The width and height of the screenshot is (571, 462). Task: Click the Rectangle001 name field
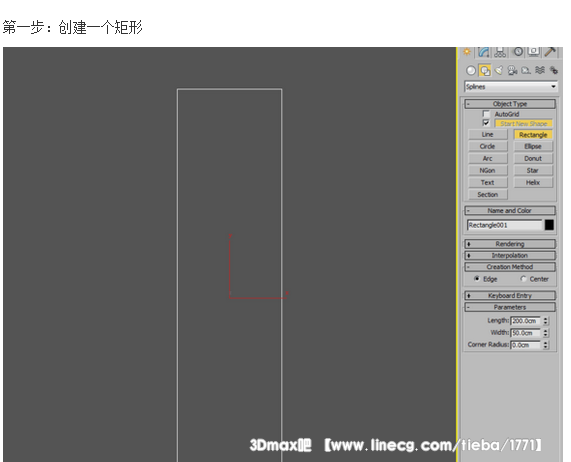tap(505, 225)
